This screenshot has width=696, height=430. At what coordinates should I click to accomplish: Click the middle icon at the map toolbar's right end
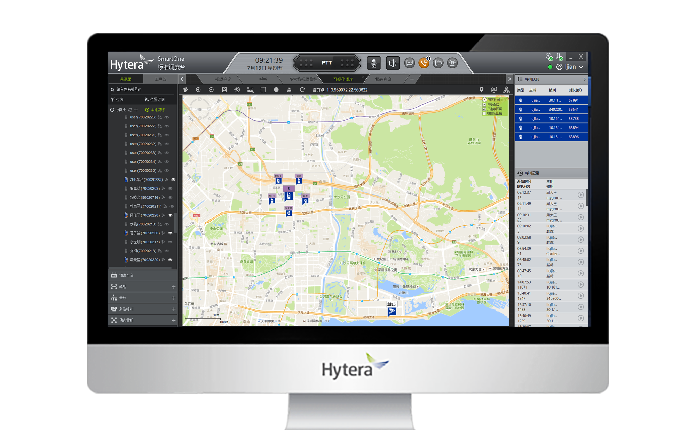[494, 90]
